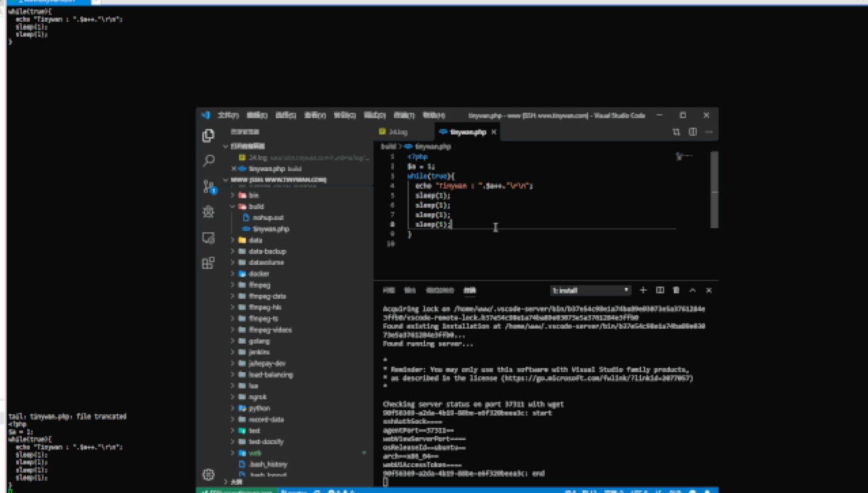
Task: Close the terminal panel
Action: click(x=709, y=290)
